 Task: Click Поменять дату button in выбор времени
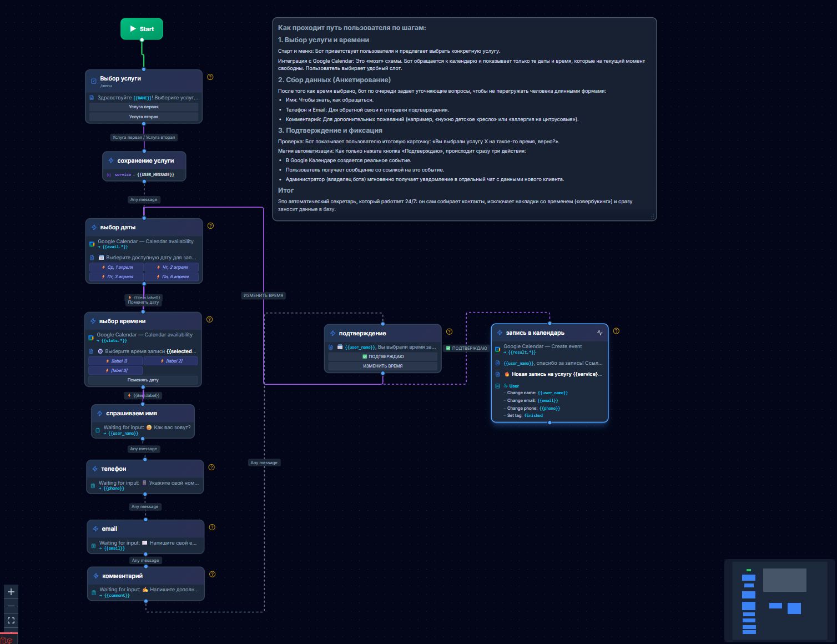(x=143, y=380)
